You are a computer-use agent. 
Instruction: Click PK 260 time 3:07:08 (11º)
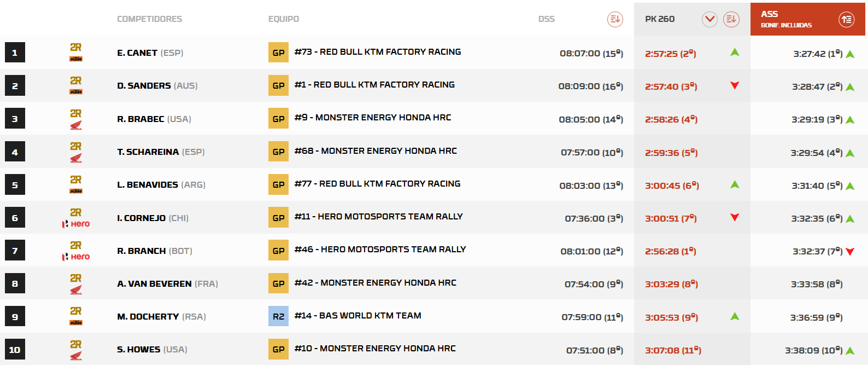click(x=673, y=350)
